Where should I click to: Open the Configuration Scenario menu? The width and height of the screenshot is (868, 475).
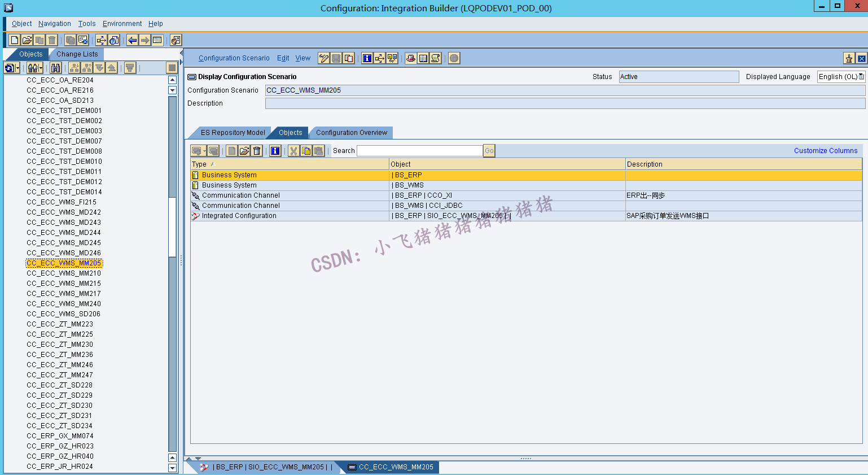click(234, 58)
